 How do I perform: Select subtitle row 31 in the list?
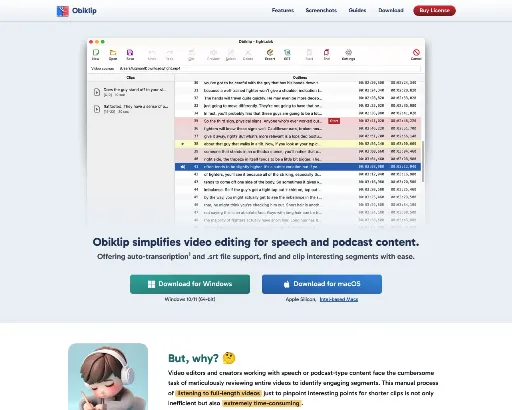[x=298, y=91]
